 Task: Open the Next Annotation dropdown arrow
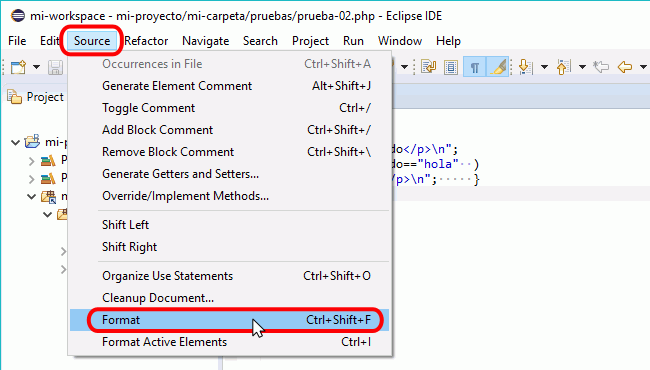tap(544, 67)
